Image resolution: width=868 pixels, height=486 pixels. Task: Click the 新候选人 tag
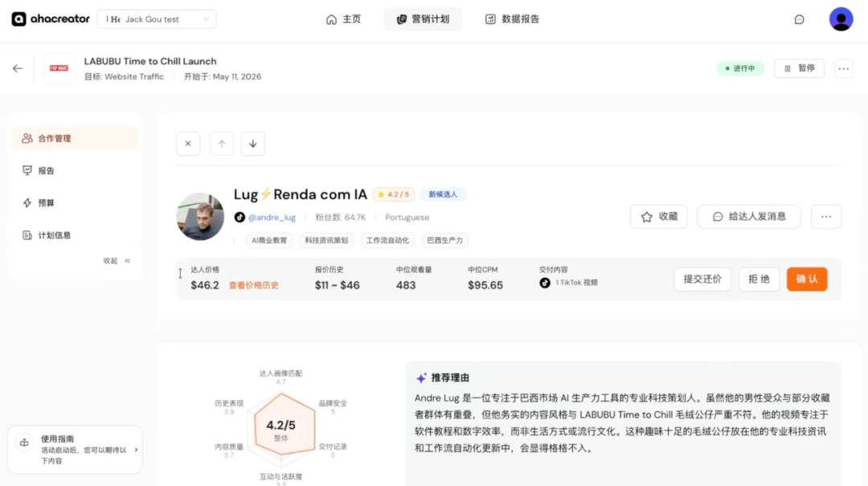tap(443, 194)
